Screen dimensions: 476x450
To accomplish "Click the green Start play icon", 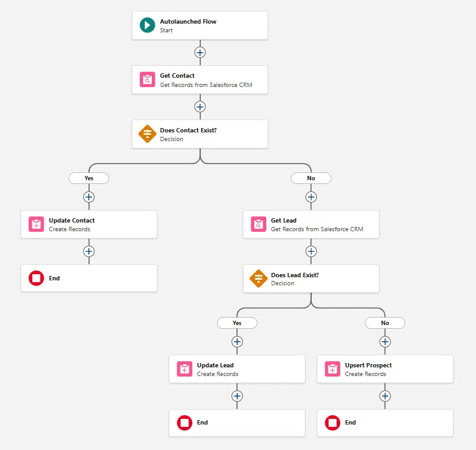I will pyautogui.click(x=147, y=25).
